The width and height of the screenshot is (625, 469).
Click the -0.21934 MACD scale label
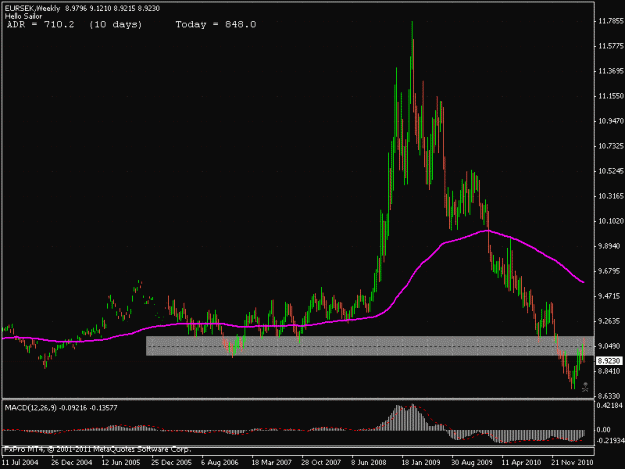(x=610, y=440)
